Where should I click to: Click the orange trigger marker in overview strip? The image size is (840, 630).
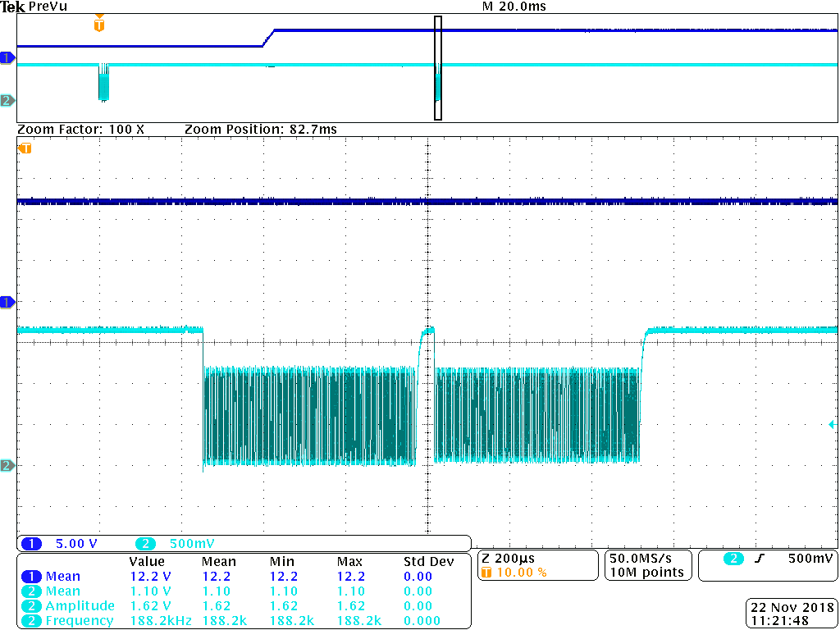tap(99, 25)
